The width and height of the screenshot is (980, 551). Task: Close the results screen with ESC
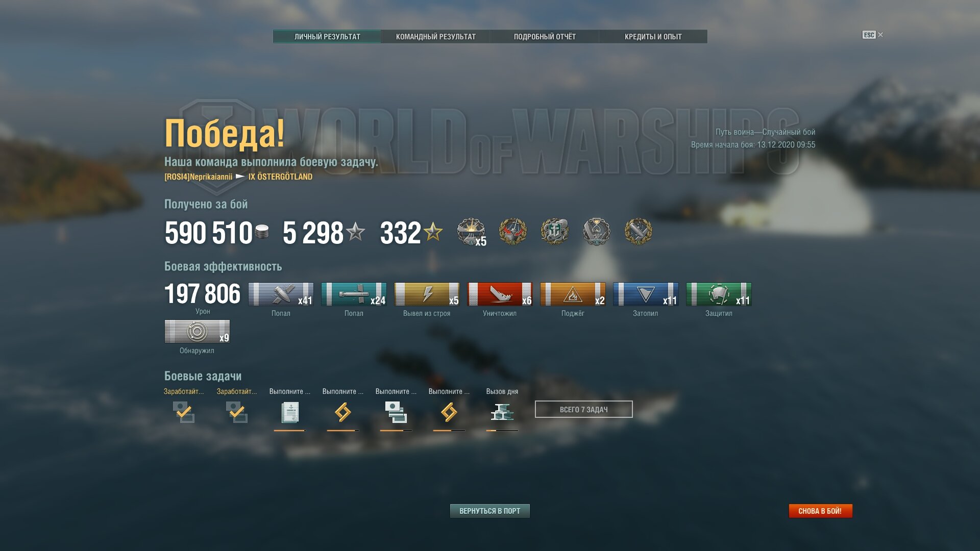(x=872, y=35)
